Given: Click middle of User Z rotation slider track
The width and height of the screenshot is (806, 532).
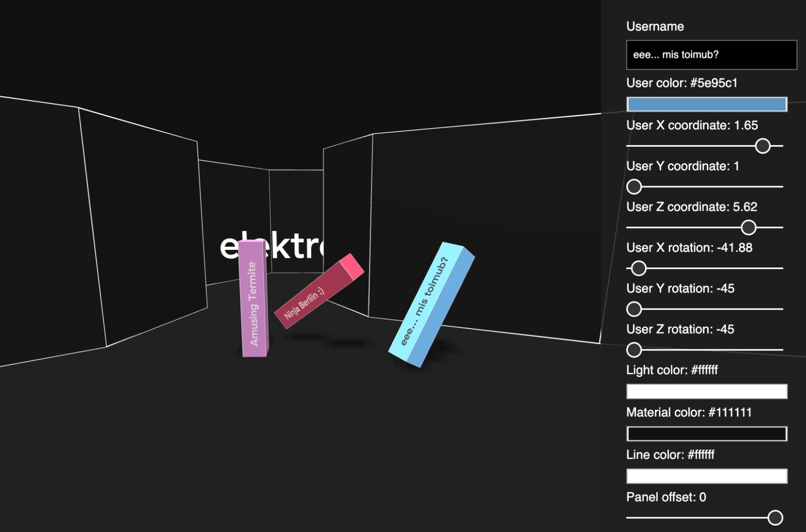Looking at the screenshot, I should click(x=704, y=350).
